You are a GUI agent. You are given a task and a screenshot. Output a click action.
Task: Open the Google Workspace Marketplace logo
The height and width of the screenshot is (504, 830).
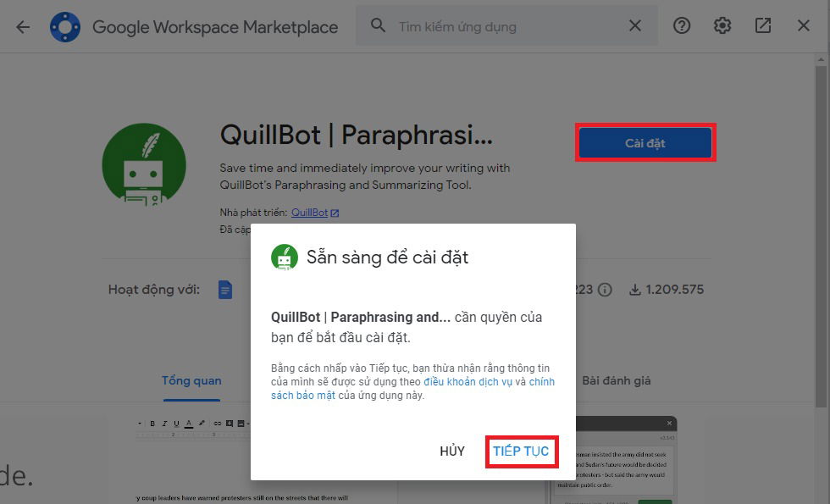[65, 26]
